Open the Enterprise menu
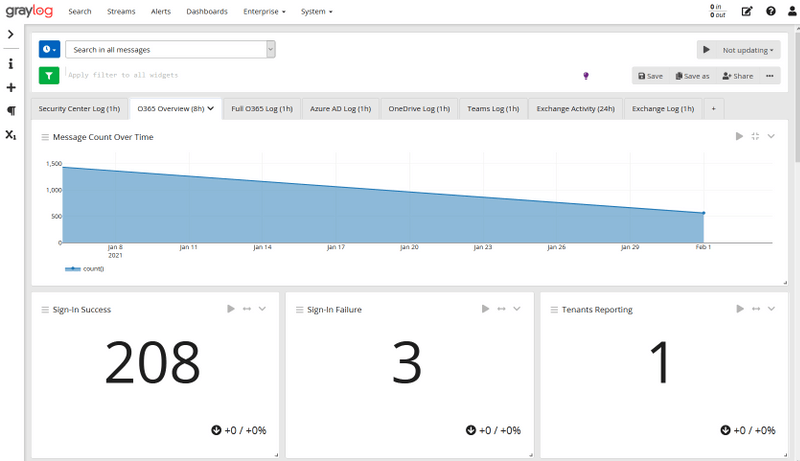Screen dimensions: 800x461 pyautogui.click(x=264, y=11)
